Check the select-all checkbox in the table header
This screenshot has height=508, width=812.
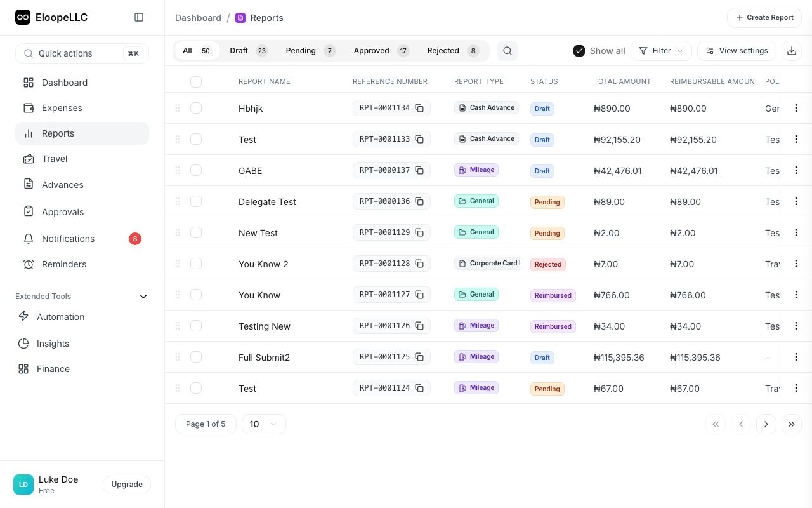click(196, 82)
